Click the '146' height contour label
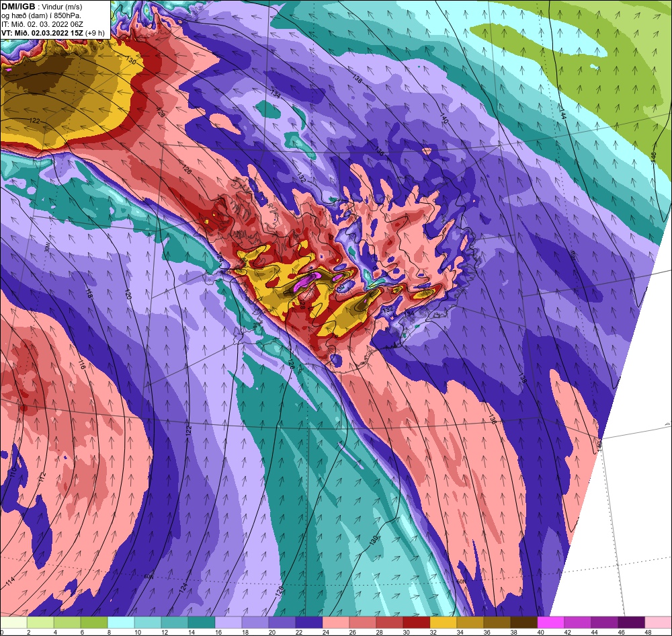Image resolution: width=672 pixels, height=636 pixels. pos(653,157)
